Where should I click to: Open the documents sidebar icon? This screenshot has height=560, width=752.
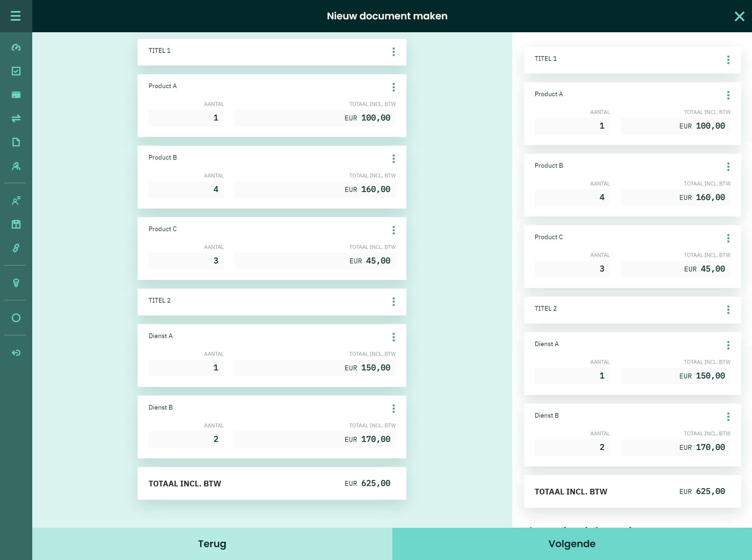[16, 142]
